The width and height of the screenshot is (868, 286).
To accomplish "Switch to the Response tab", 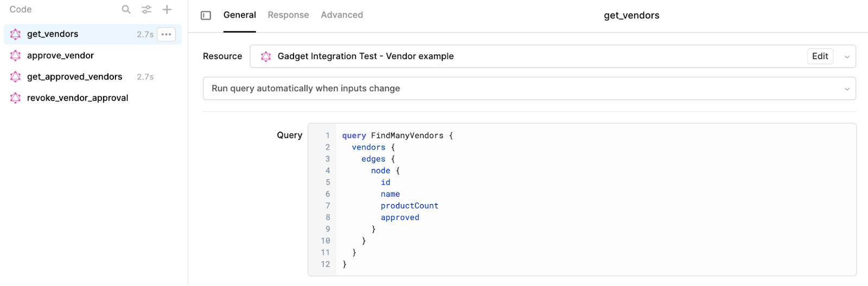I will 288,15.
